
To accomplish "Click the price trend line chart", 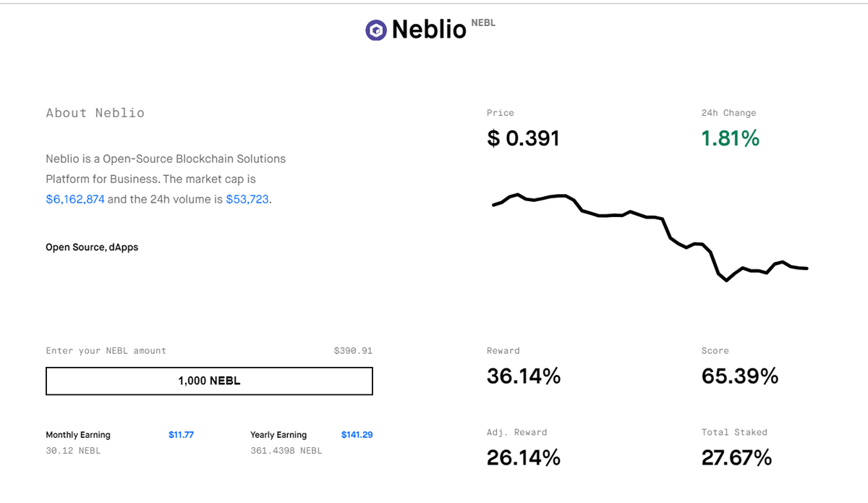I will 650,237.
